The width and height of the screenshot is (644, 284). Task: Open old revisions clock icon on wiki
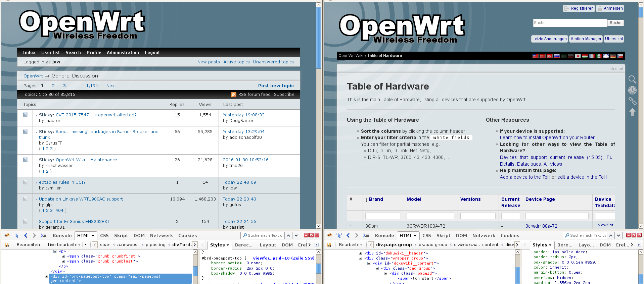point(632,90)
